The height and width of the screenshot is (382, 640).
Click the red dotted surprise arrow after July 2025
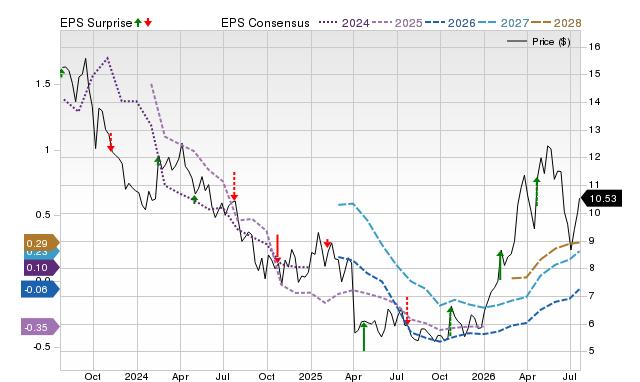[x=407, y=311]
